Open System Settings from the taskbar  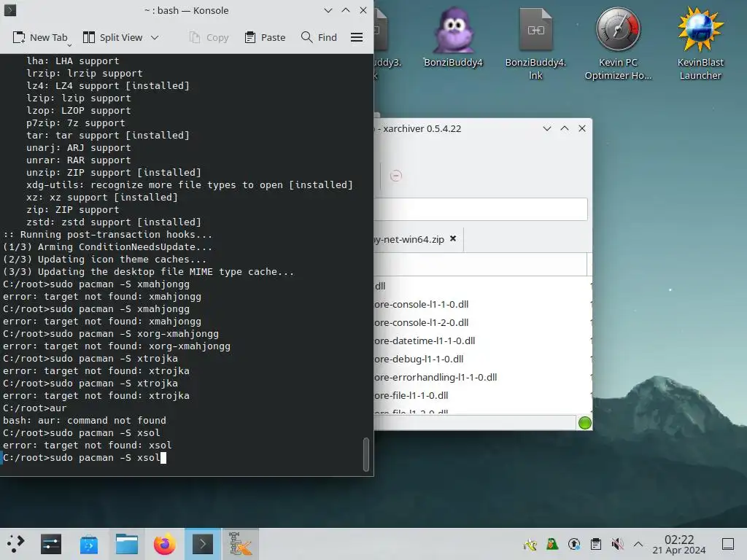click(51, 544)
